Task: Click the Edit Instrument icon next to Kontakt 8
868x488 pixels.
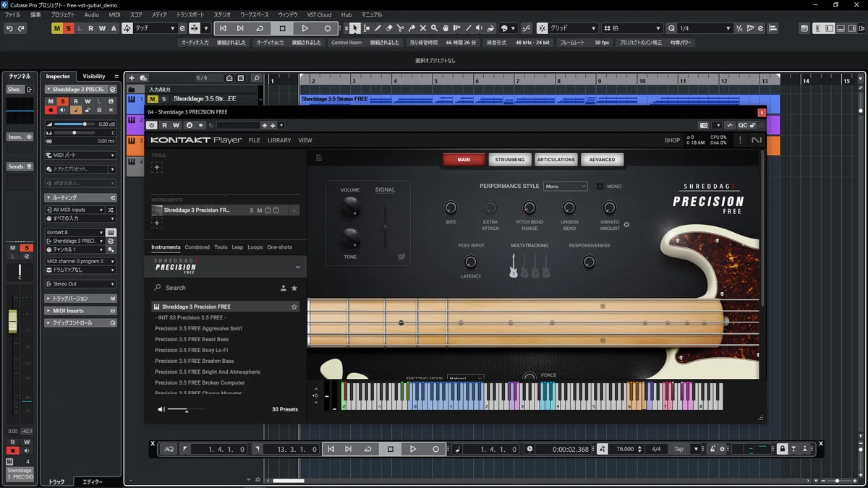Action: 111,232
